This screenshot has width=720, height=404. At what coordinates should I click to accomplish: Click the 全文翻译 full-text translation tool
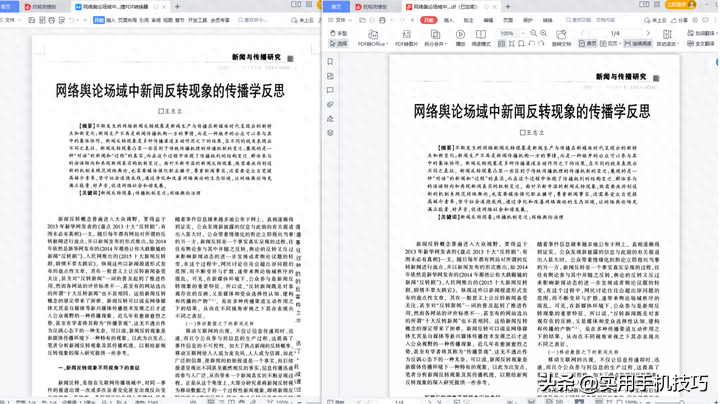click(701, 44)
